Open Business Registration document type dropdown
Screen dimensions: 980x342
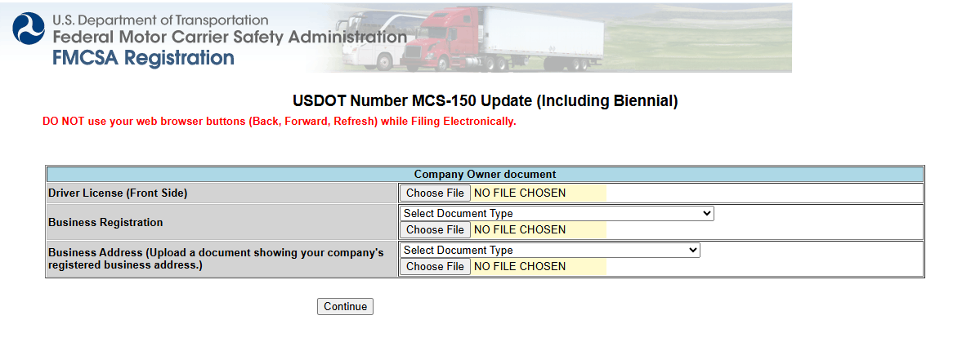click(x=557, y=214)
